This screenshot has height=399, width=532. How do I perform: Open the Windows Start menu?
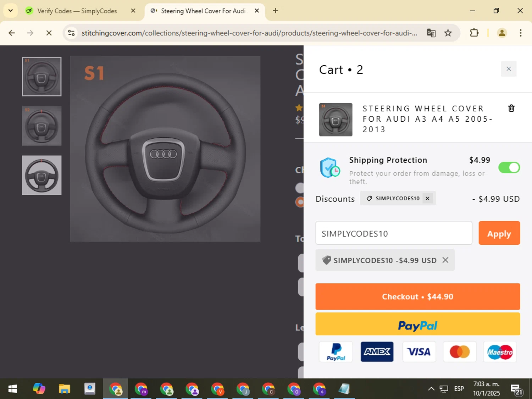pos(12,389)
